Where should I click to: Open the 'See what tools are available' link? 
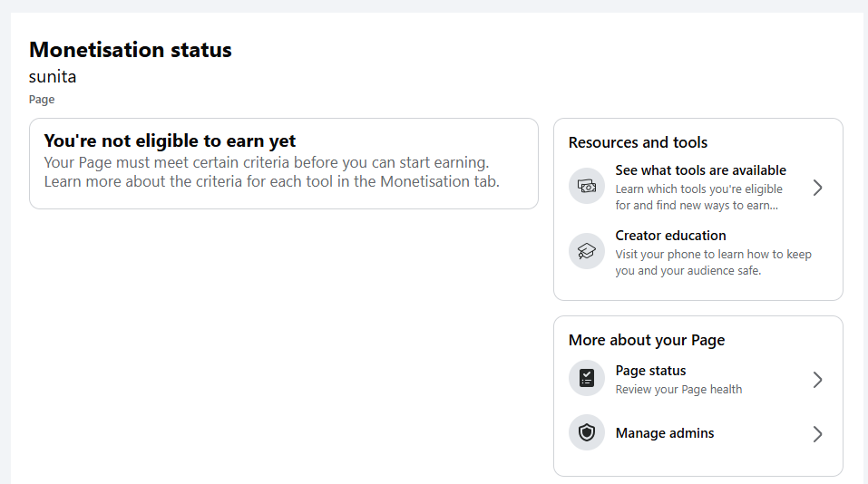click(700, 170)
